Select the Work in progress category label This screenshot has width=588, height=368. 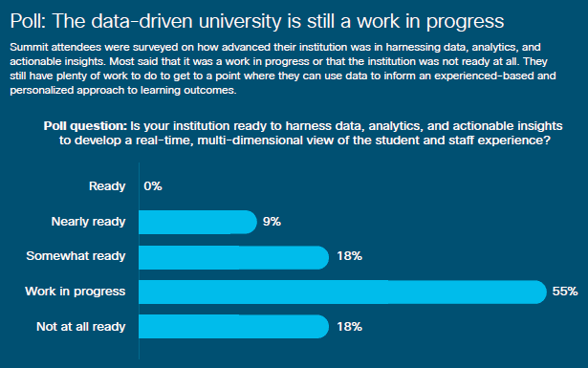(x=75, y=292)
